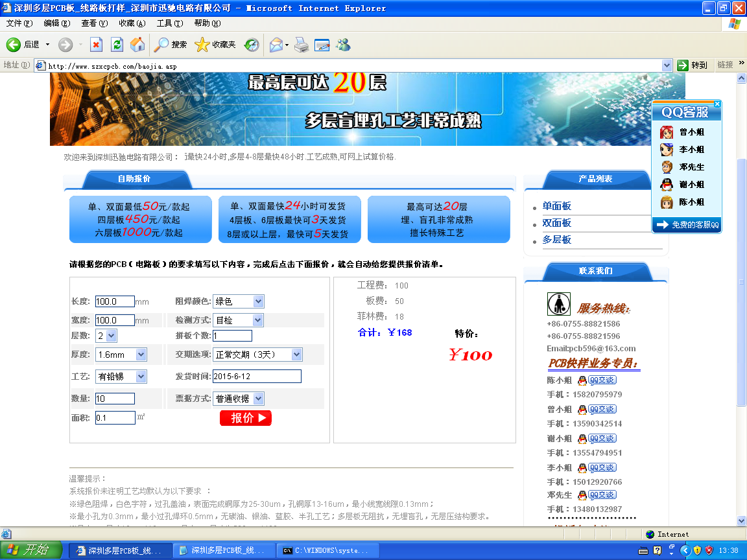Open the Messenger people icon
This screenshot has height=560, width=747.
[x=343, y=45]
